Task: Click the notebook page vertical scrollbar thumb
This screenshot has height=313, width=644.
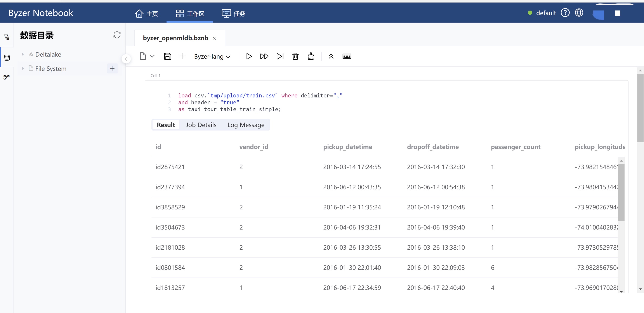Action: tap(640, 108)
